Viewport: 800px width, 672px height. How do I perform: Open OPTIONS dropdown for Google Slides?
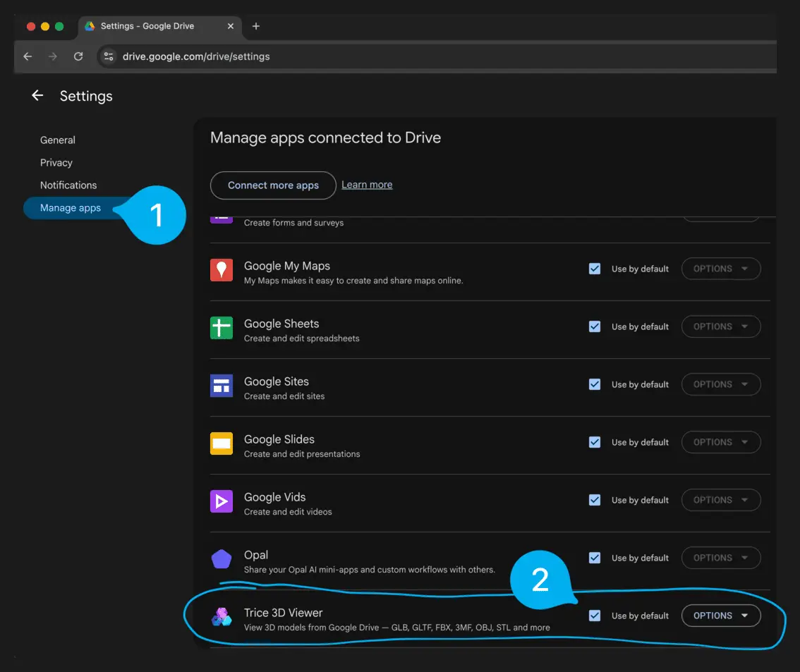[721, 442]
